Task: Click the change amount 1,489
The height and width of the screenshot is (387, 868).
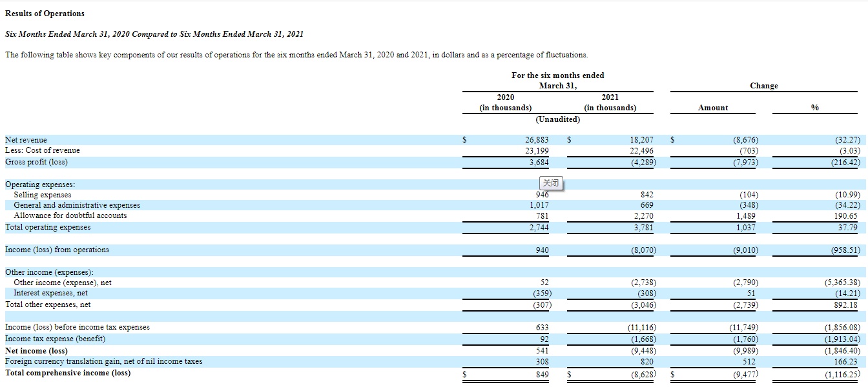Action: [746, 215]
